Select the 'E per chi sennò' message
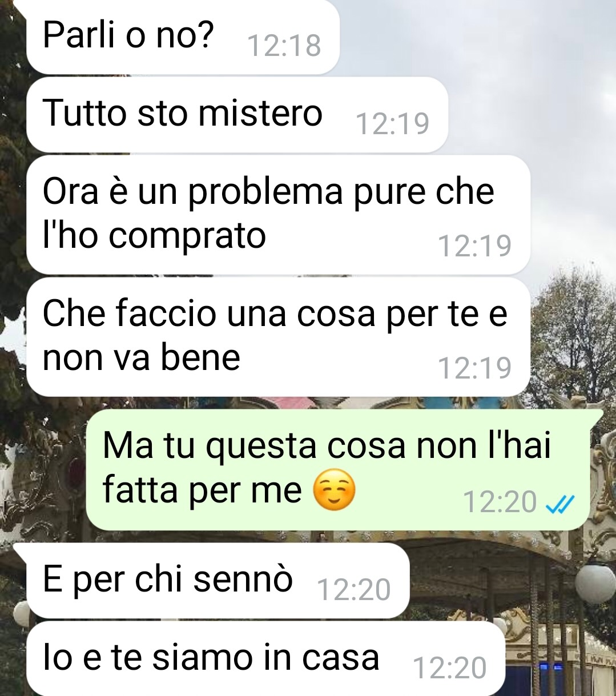 (x=218, y=581)
